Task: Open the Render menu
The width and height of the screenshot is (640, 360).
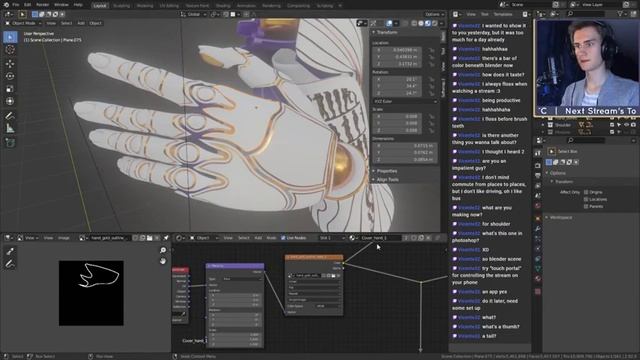Action: 42,5
